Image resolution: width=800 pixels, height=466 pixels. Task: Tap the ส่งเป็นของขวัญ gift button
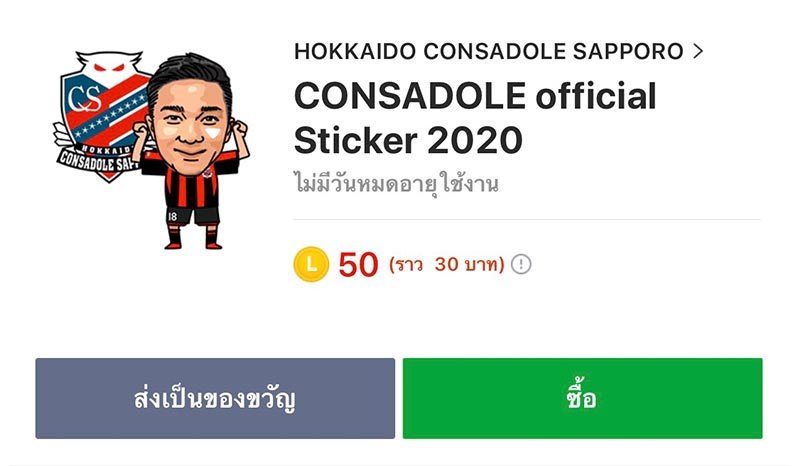pos(215,398)
